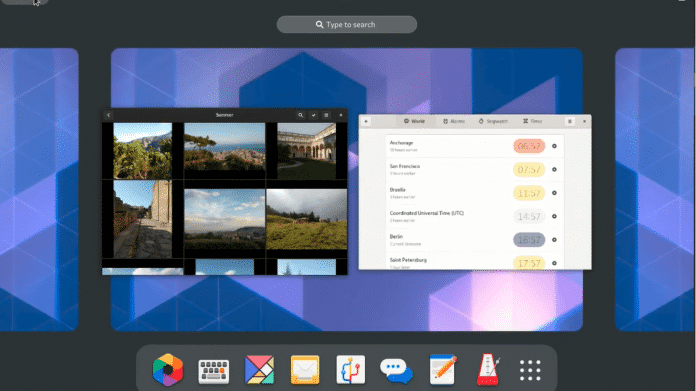Open the arched courtyard building photo
Screen dimensions: 696x391
click(x=306, y=151)
